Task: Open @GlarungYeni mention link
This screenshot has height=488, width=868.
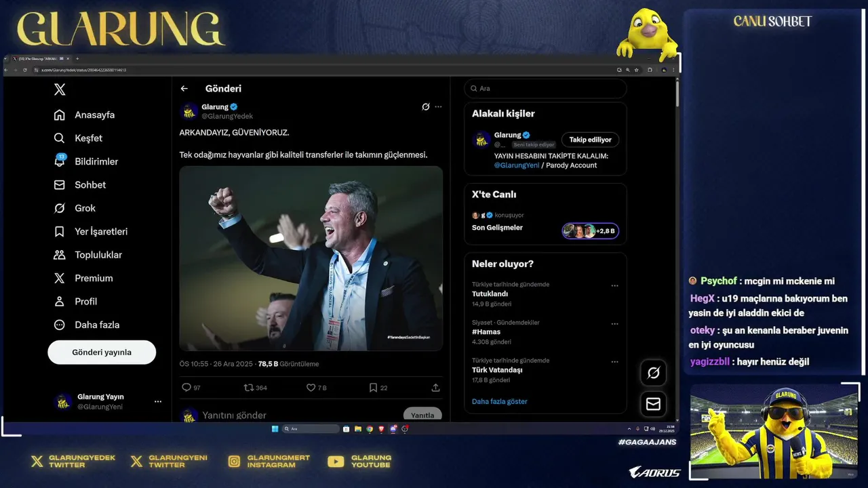Action: [x=517, y=165]
